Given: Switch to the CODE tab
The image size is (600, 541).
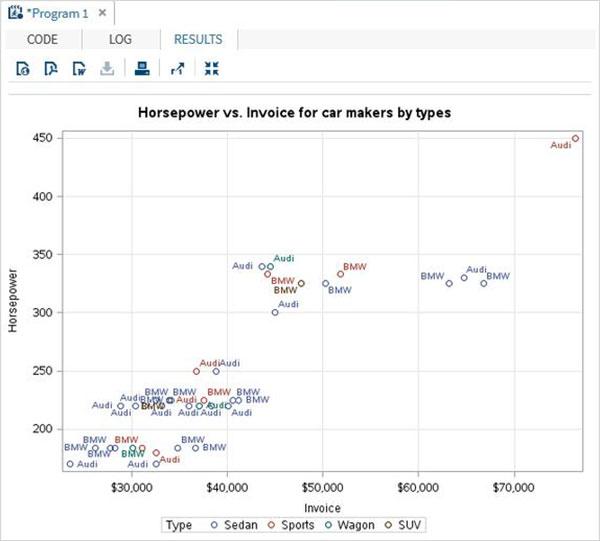Looking at the screenshot, I should (42, 39).
